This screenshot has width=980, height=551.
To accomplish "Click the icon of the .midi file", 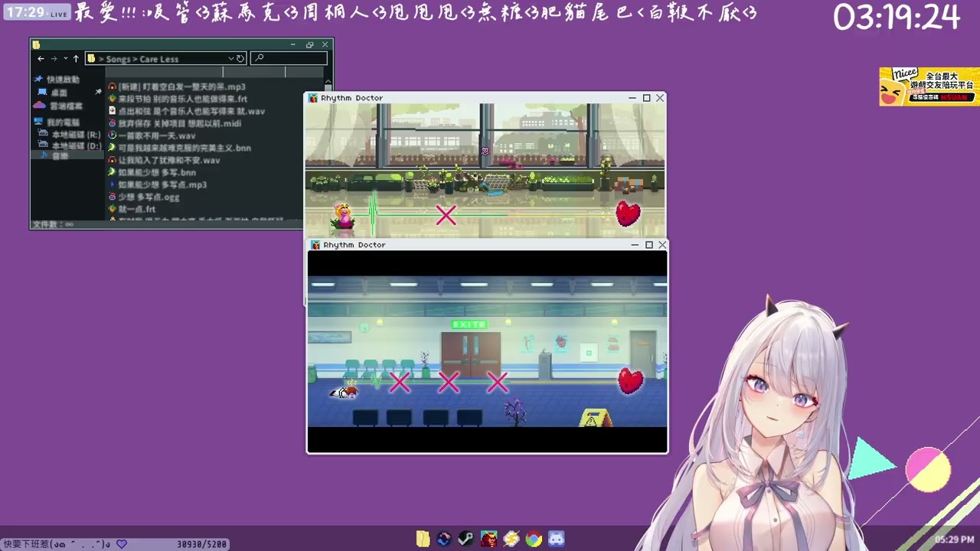I will (x=113, y=123).
